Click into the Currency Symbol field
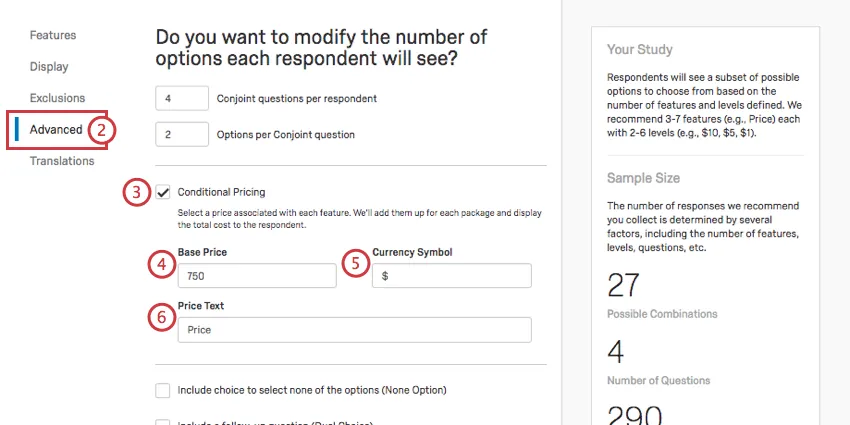850x425 pixels. pyautogui.click(x=451, y=276)
